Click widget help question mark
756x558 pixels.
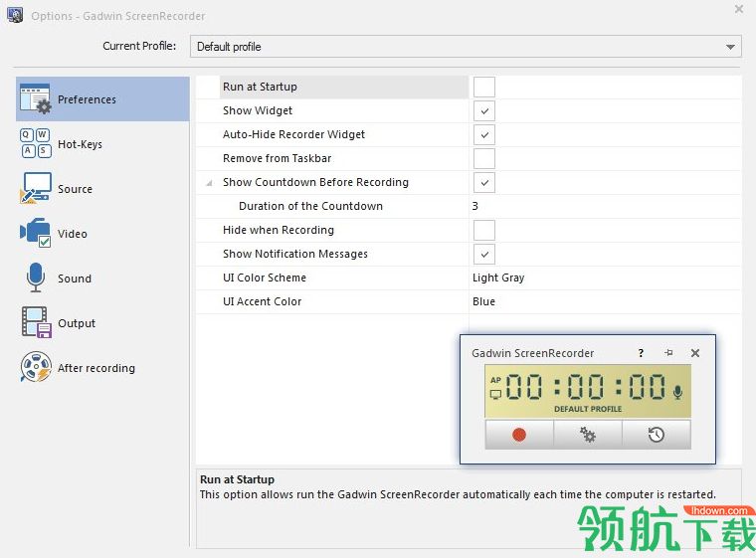click(641, 353)
